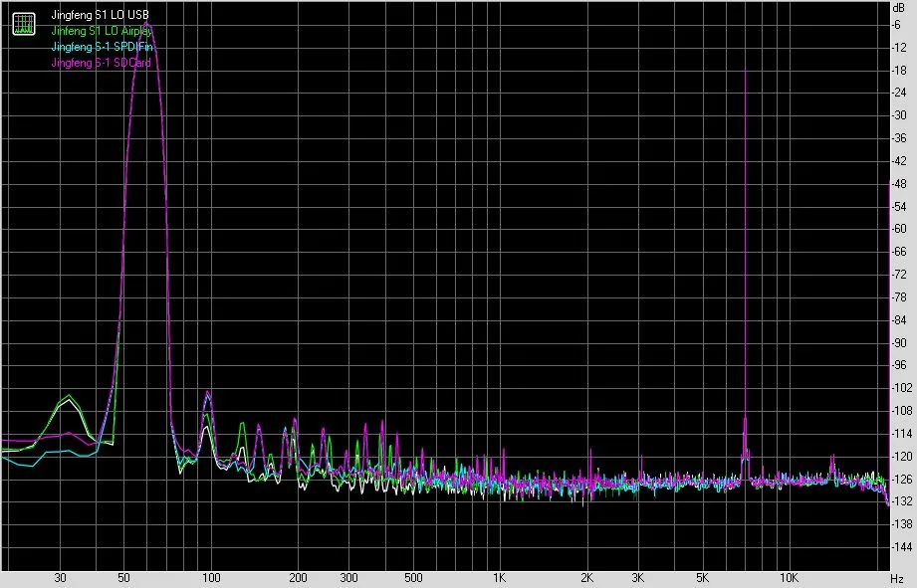Image resolution: width=917 pixels, height=588 pixels.
Task: Click the dB unit label at top right
Action: (x=898, y=8)
